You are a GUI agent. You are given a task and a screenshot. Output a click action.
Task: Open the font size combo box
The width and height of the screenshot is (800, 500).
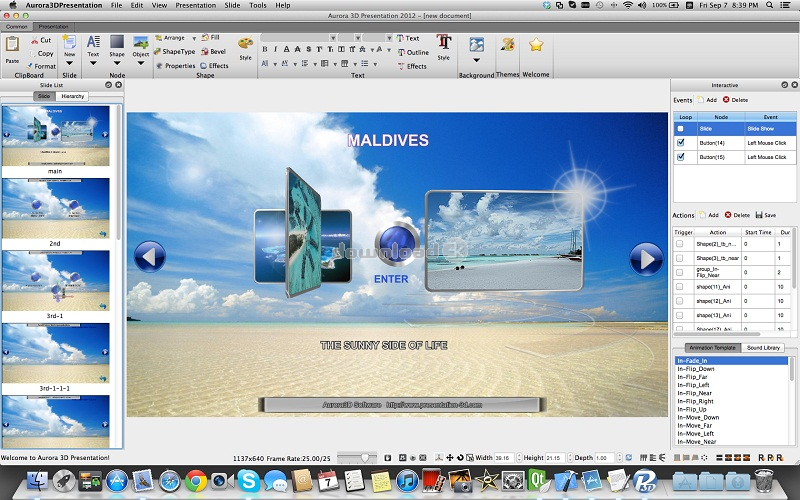tap(349, 38)
